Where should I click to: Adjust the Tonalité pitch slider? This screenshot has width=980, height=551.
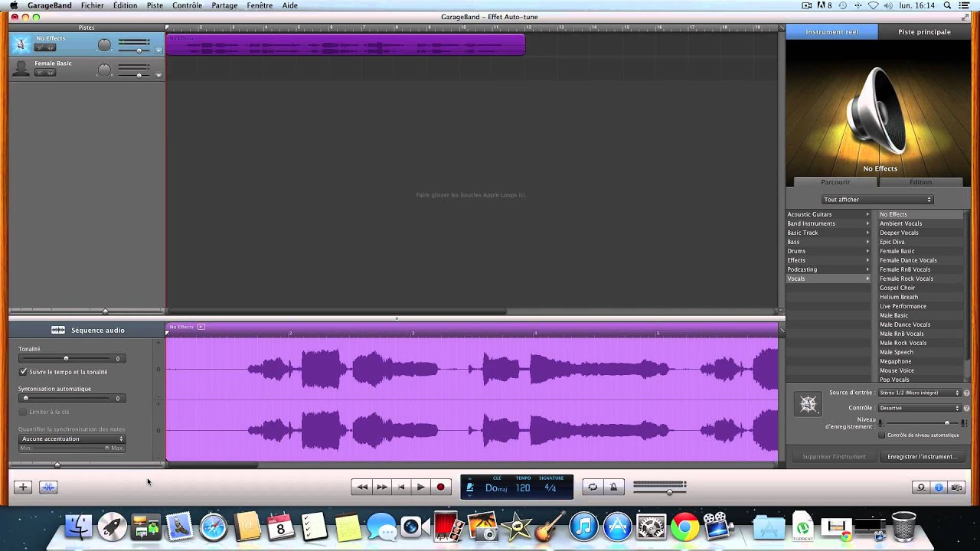click(x=66, y=358)
